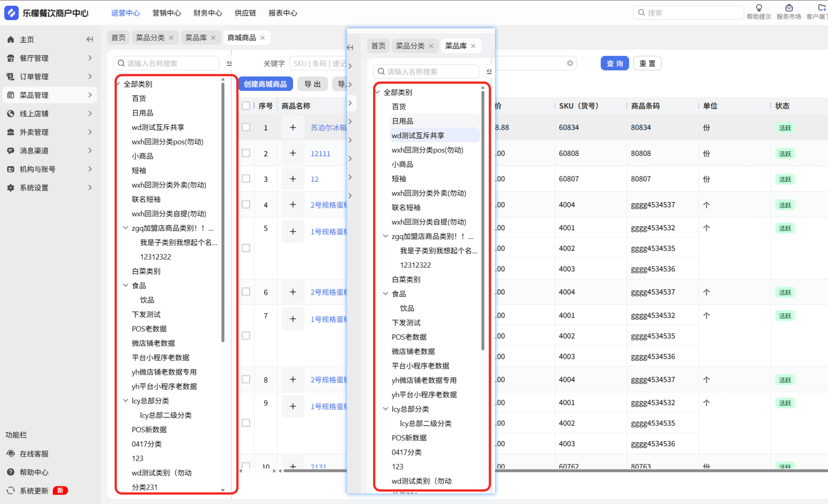828x504 pixels.
Task: Open 帮助提示 lightbulb icon in header
Action: (x=759, y=8)
